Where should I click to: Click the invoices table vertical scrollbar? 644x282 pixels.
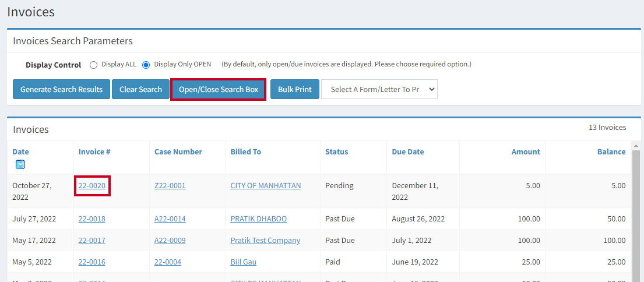pyautogui.click(x=637, y=216)
